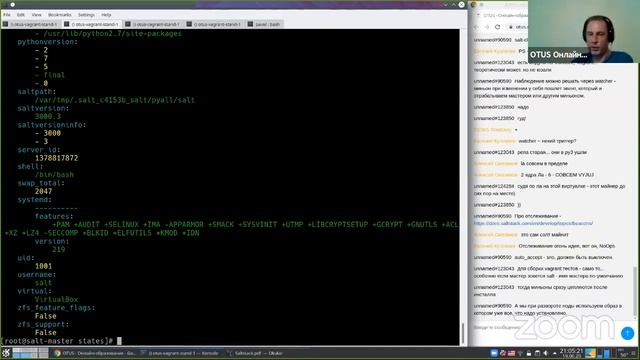The image size is (640, 360).
Task: Switch to the 'pavel : bash' terminal tab
Action: click(264, 24)
